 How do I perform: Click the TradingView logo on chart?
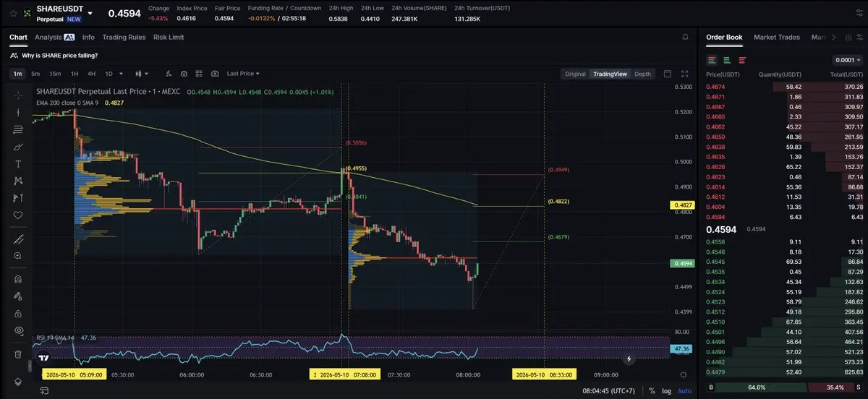point(43,357)
